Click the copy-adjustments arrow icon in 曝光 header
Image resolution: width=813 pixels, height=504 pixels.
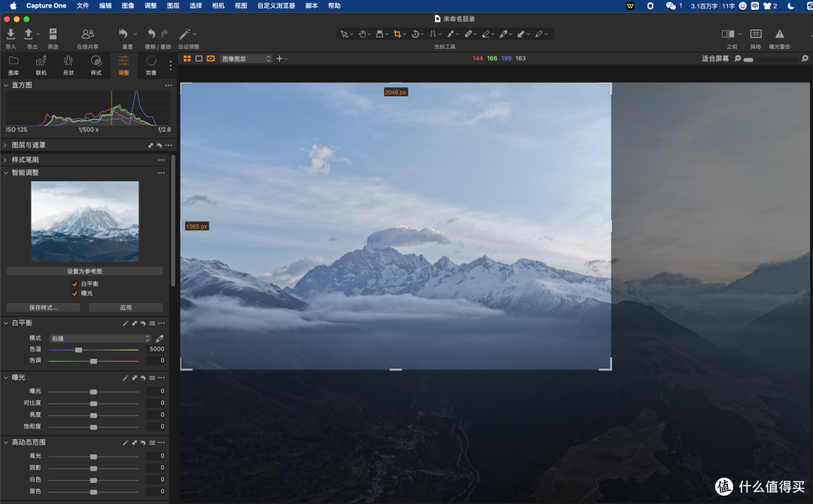coord(134,378)
